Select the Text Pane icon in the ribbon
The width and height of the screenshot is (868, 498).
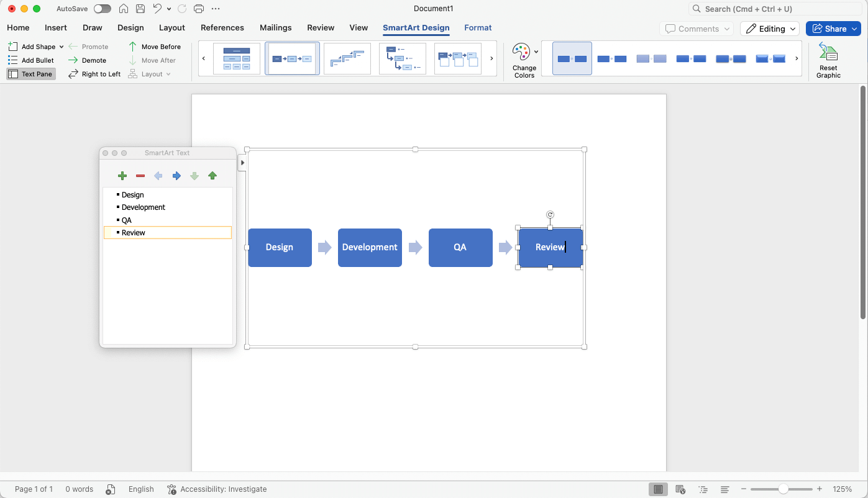coord(30,73)
